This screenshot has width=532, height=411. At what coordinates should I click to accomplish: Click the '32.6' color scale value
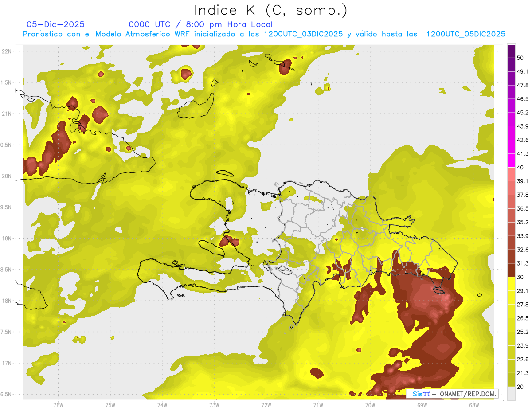point(523,250)
